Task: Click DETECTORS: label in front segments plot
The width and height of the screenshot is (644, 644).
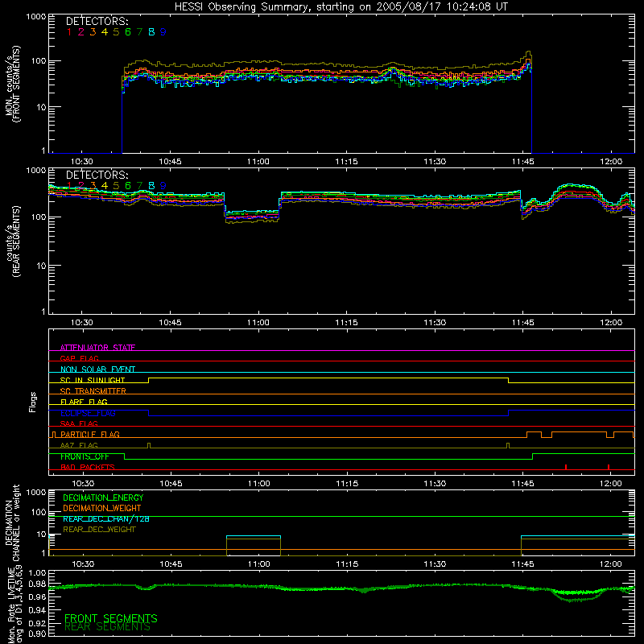Action: click(97, 22)
